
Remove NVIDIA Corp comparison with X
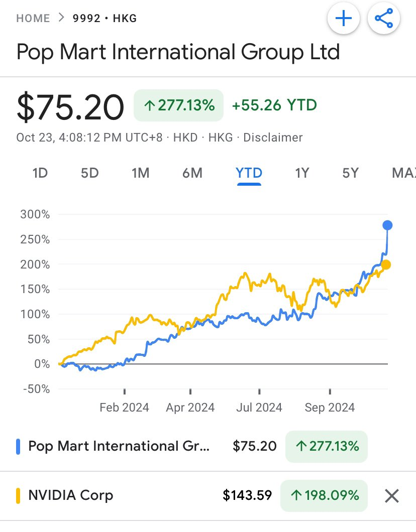coord(391,496)
